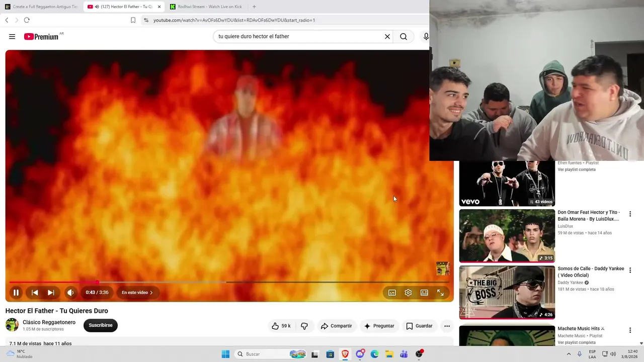
Task: Click the browser address bar URL
Action: tap(234, 20)
